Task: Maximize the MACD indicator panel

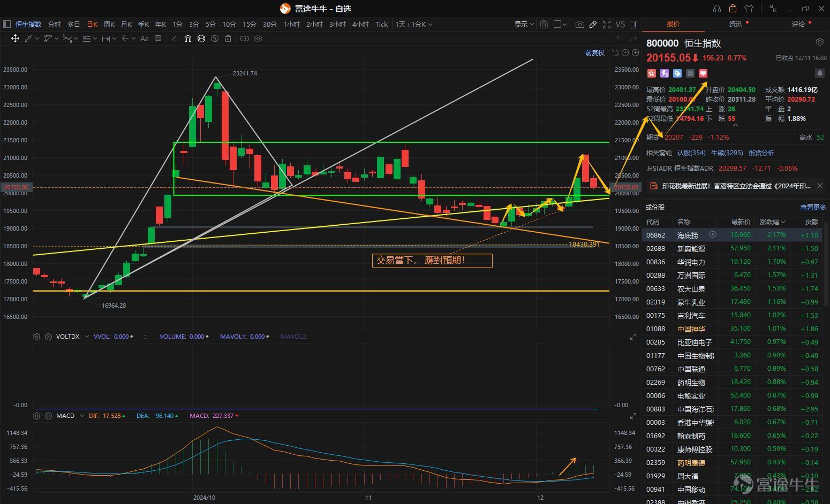Action: tap(633, 416)
